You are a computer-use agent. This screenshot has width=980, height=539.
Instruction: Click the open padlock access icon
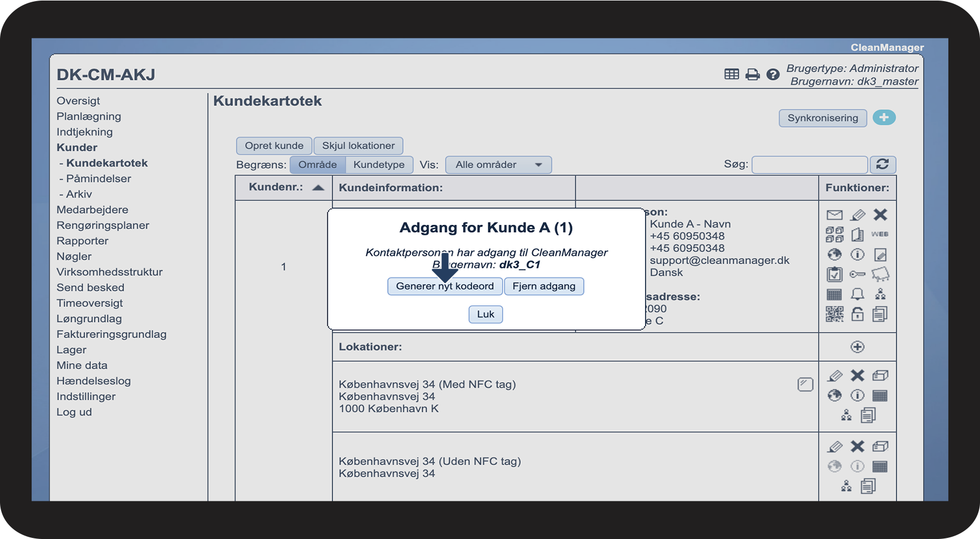(x=857, y=314)
